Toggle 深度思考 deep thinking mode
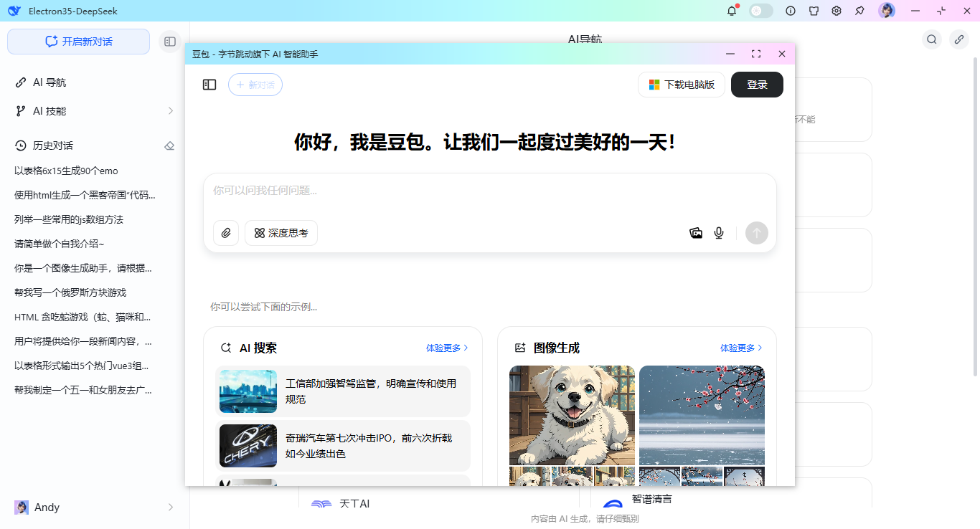Screen dimensions: 980x529 pos(281,233)
